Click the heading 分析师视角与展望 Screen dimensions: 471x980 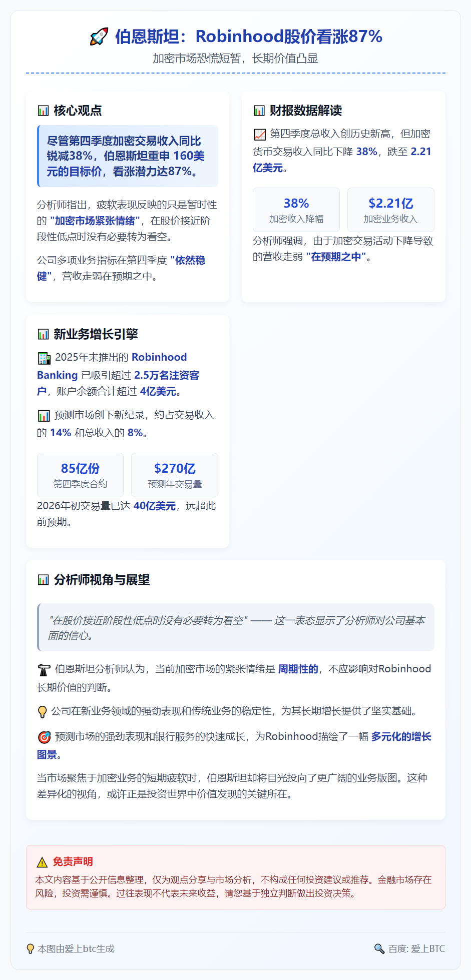(x=102, y=580)
